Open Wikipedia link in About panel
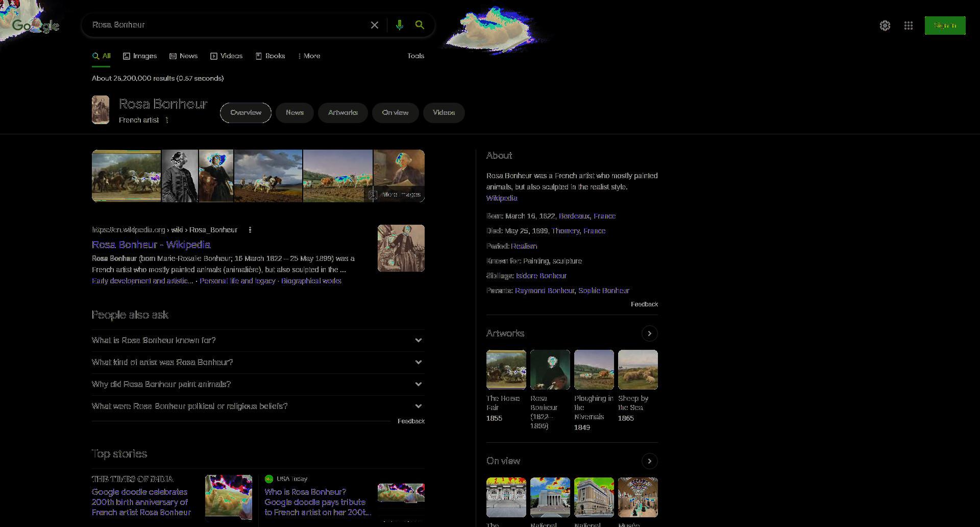 tap(502, 198)
